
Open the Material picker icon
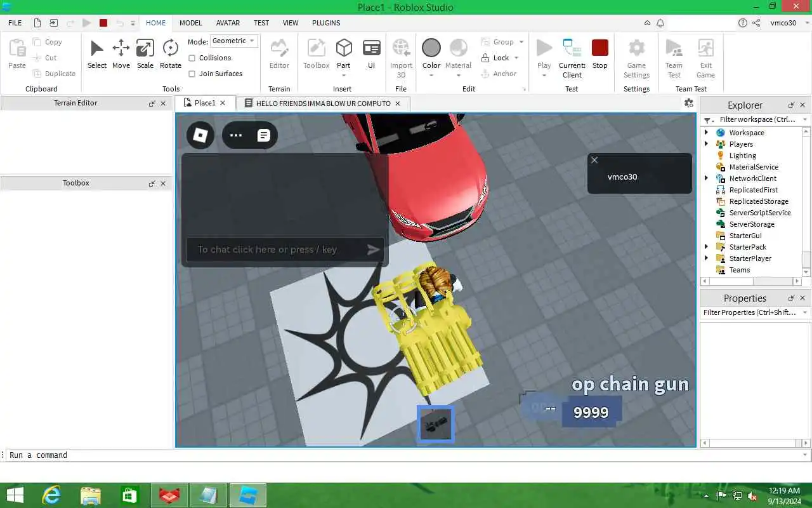pos(458,48)
